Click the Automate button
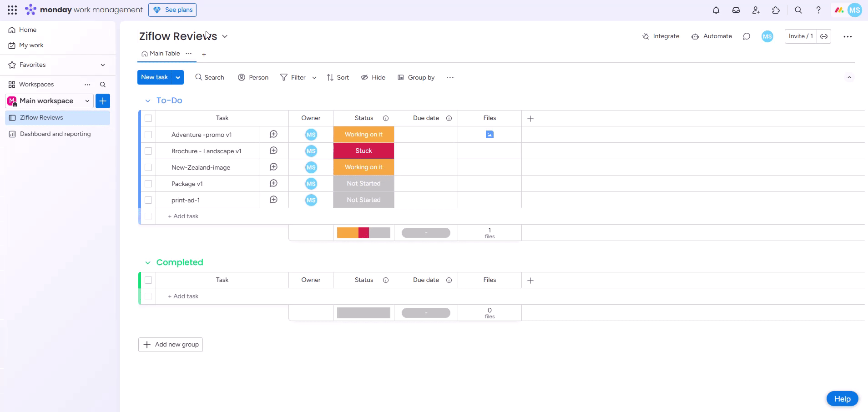Viewport: 868px width, 412px height. pyautogui.click(x=712, y=36)
